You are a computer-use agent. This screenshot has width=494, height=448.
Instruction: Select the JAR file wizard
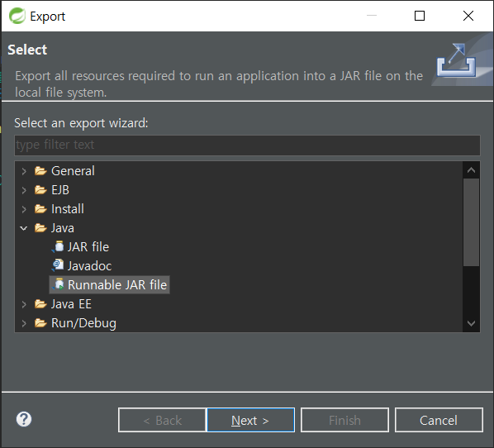88,247
